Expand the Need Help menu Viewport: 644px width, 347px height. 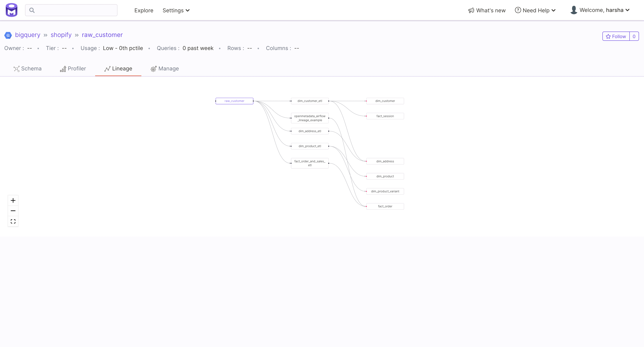pyautogui.click(x=536, y=10)
